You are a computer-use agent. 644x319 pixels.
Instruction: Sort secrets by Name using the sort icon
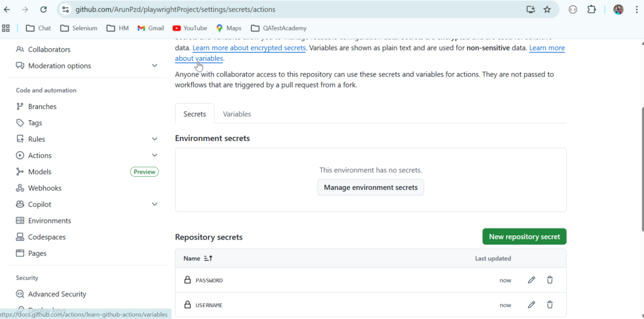(208, 259)
